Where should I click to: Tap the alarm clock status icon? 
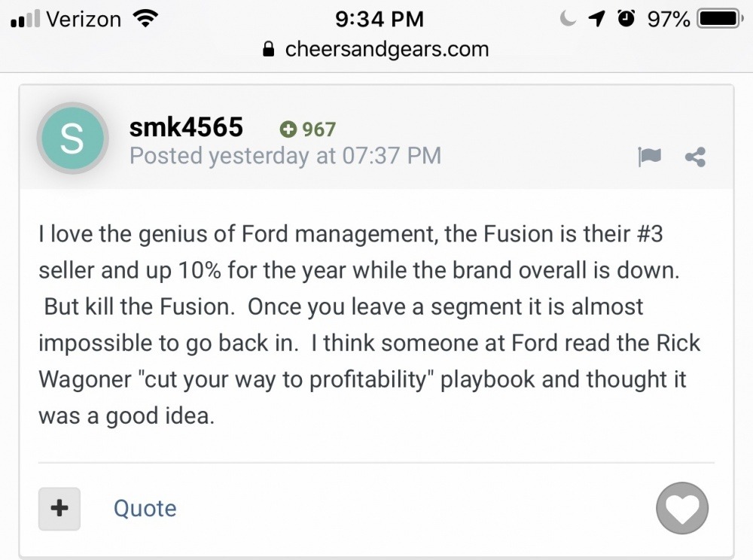626,19
